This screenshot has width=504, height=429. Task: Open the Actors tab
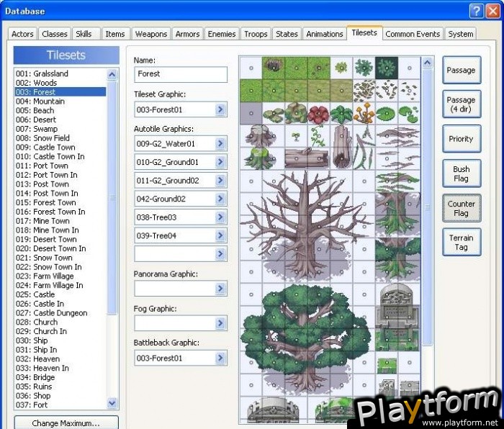tap(22, 34)
